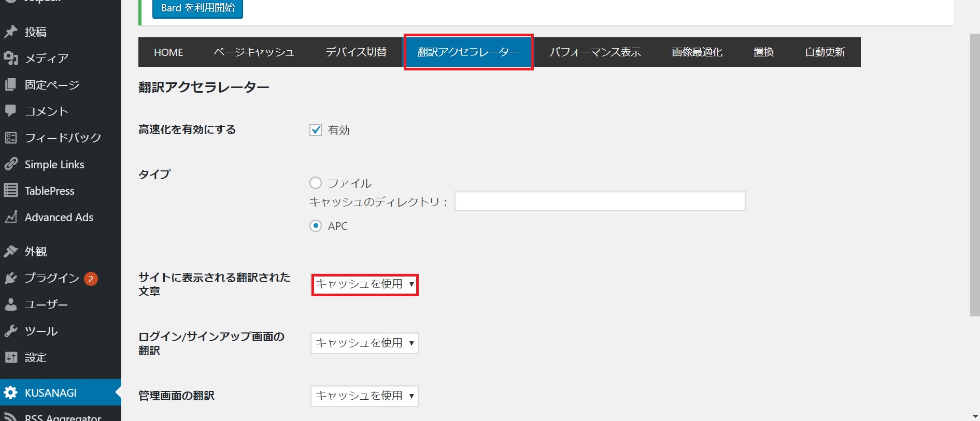The width and height of the screenshot is (980, 421).
Task: Click the コメント speech bubble icon
Action: (x=11, y=111)
